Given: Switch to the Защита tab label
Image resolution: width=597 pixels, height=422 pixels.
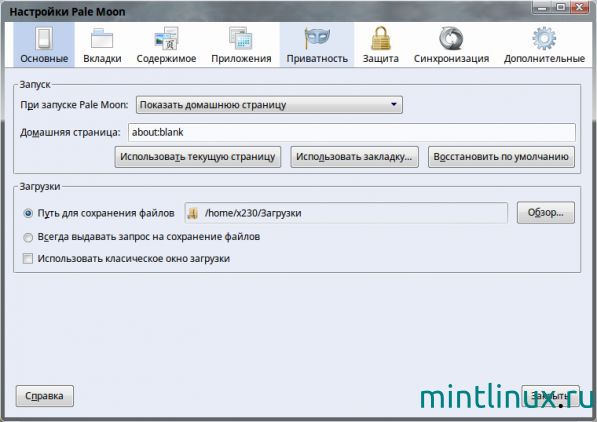Looking at the screenshot, I should [x=380, y=59].
